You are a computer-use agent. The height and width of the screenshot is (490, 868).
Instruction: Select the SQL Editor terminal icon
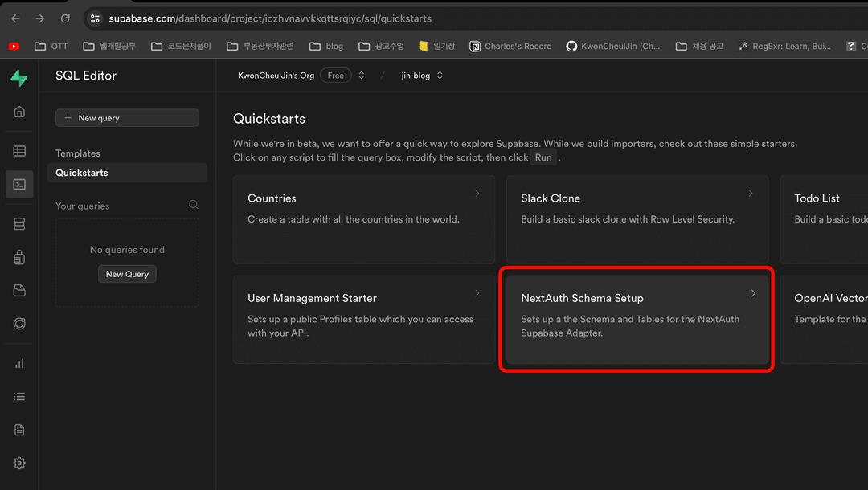tap(19, 184)
